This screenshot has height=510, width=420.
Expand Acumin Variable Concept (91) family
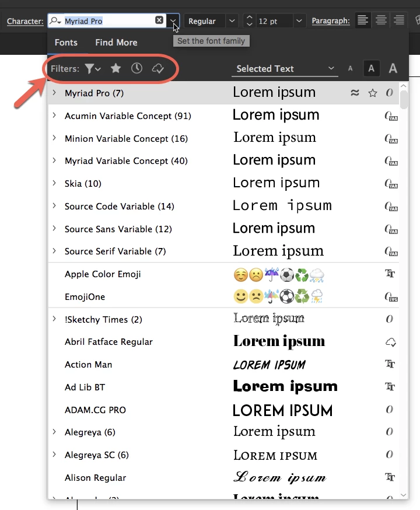[x=54, y=116]
